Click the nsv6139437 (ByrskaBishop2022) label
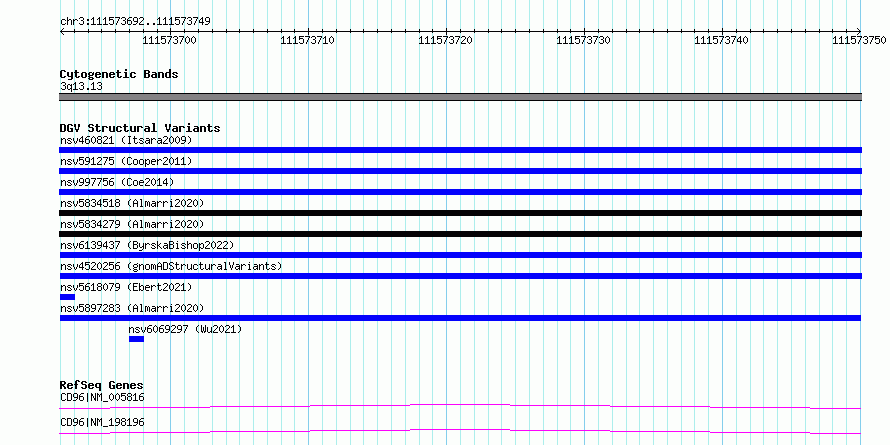Screen dimensions: 890x445 [147, 245]
